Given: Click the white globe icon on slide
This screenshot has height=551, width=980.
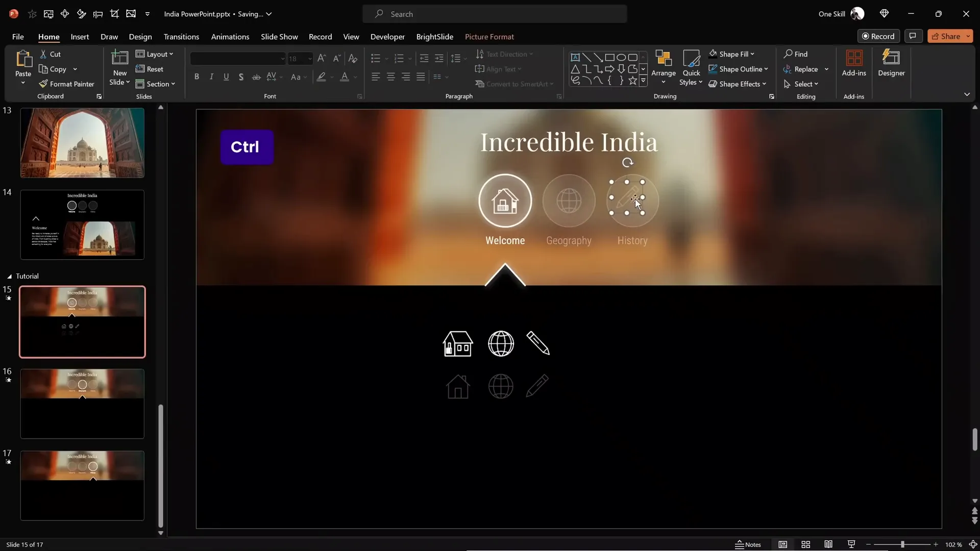Looking at the screenshot, I should (501, 343).
